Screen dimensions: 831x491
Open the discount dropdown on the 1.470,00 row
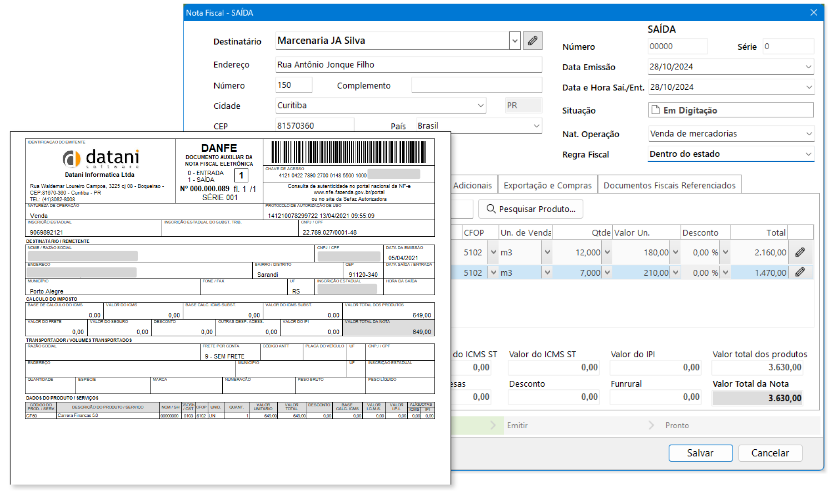(725, 273)
